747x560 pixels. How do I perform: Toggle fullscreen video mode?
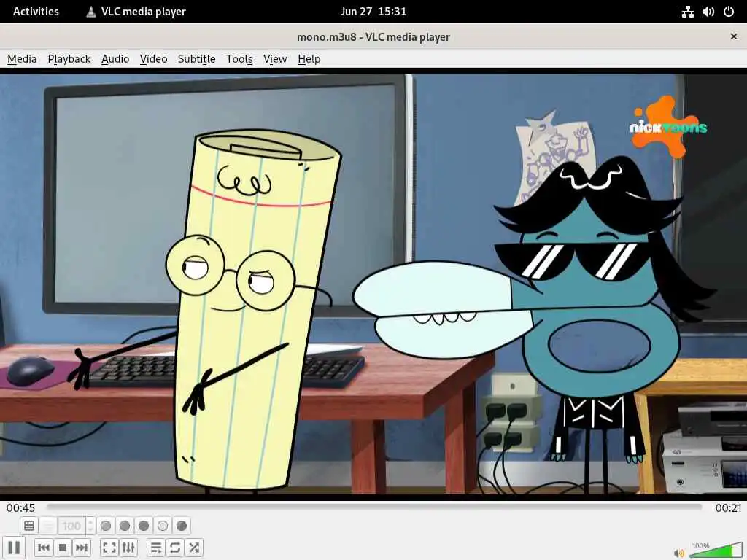[x=109, y=548]
